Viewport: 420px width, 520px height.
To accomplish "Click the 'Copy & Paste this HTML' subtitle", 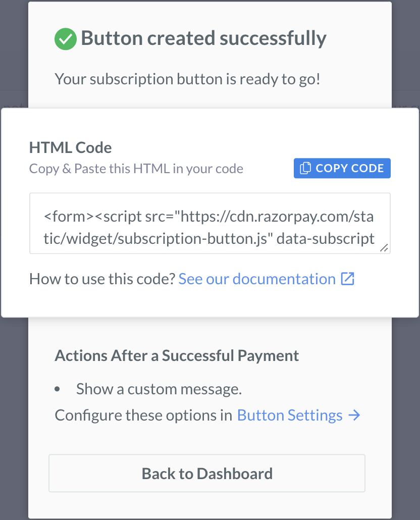I will click(x=136, y=169).
